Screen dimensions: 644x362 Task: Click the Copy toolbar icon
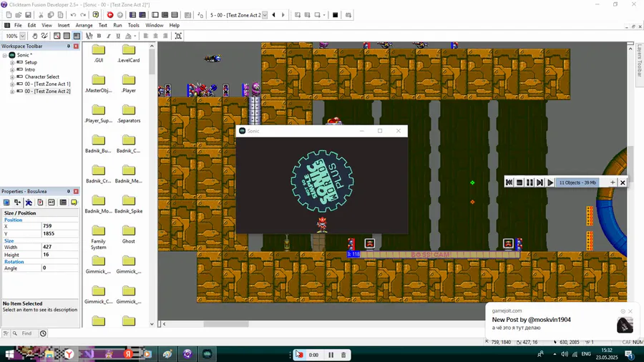[51, 15]
